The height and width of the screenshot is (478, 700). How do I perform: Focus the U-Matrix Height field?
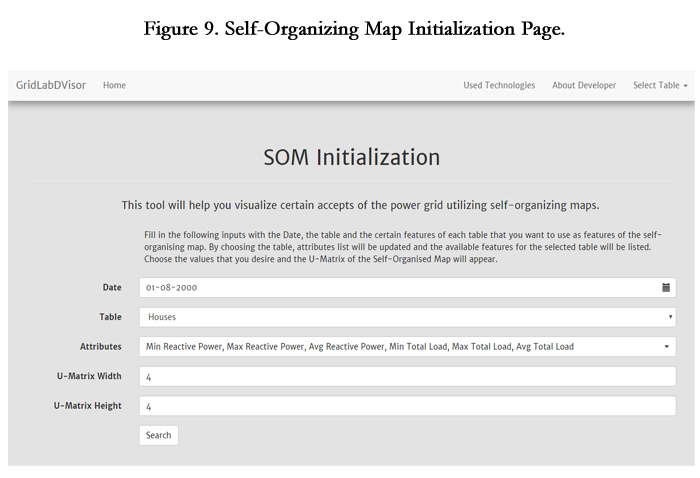407,406
